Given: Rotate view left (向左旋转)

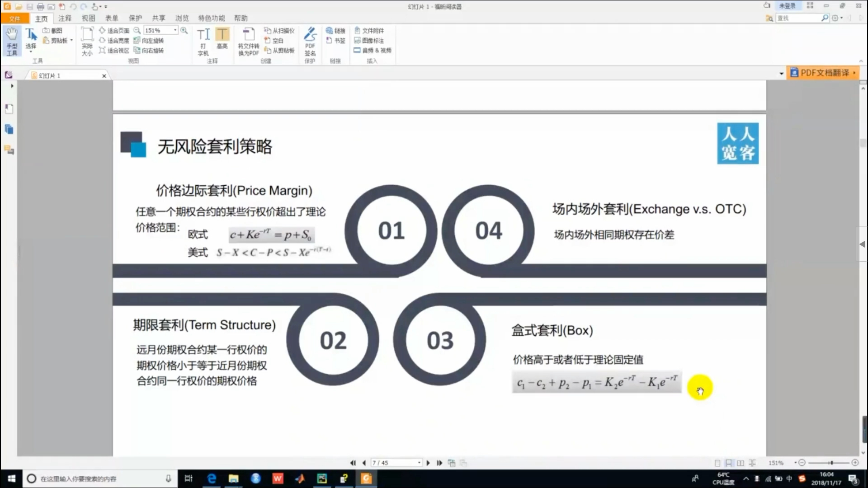Looking at the screenshot, I should [x=149, y=41].
